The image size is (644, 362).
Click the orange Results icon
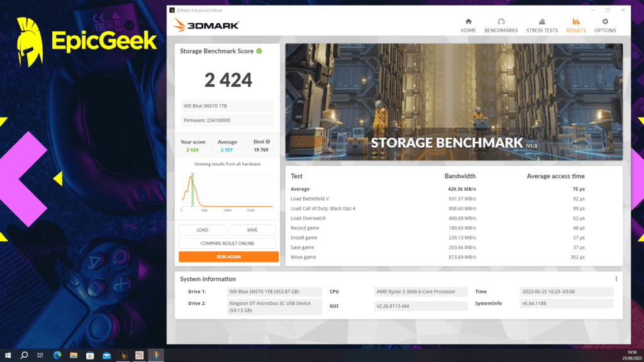575,22
